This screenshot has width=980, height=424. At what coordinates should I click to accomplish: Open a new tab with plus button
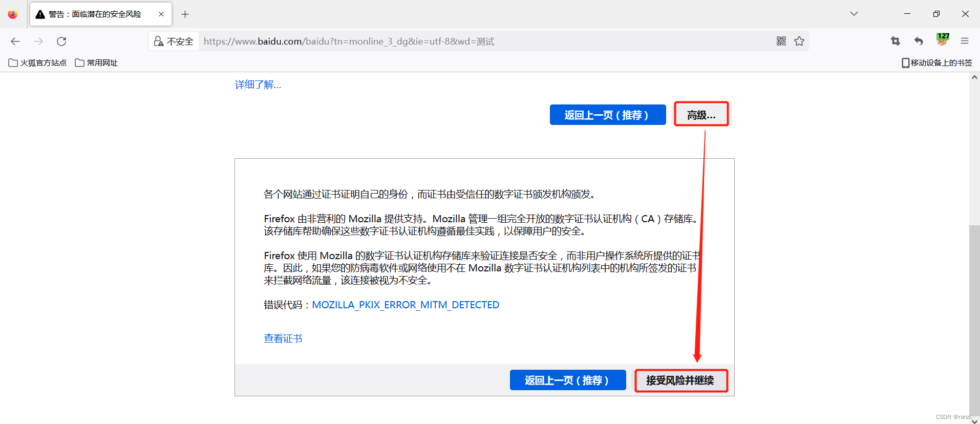pyautogui.click(x=185, y=14)
